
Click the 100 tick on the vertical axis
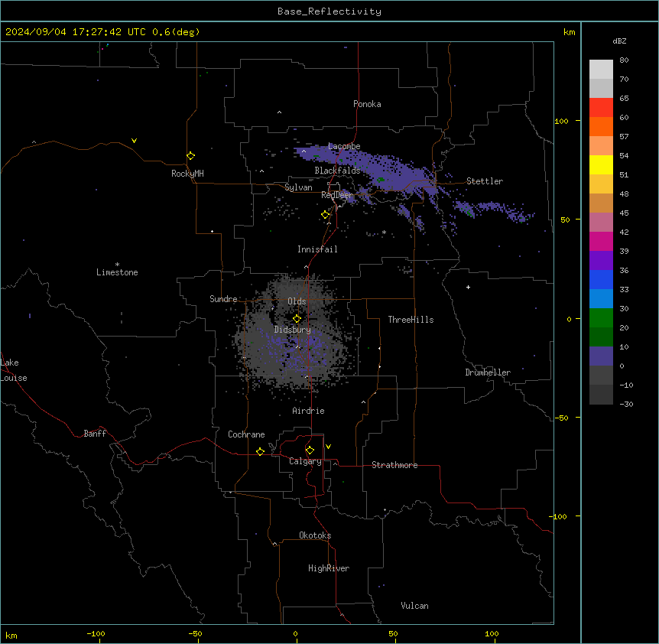tap(561, 121)
